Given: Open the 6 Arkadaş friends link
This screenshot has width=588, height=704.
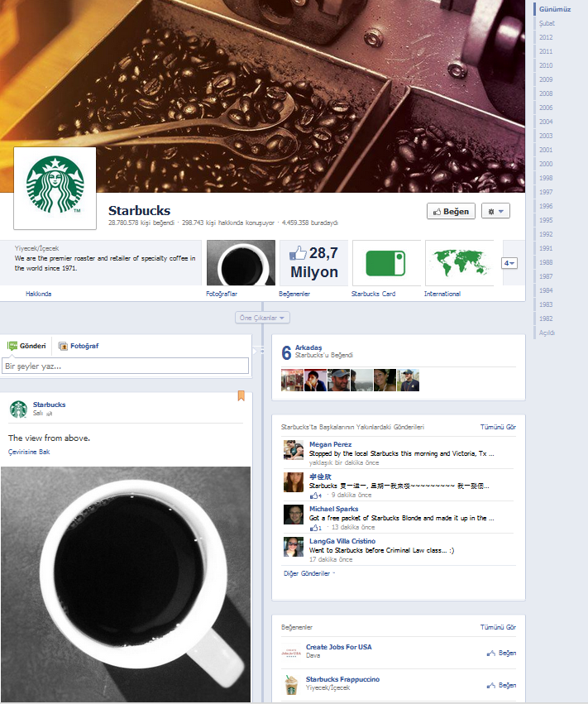Looking at the screenshot, I should pos(308,347).
